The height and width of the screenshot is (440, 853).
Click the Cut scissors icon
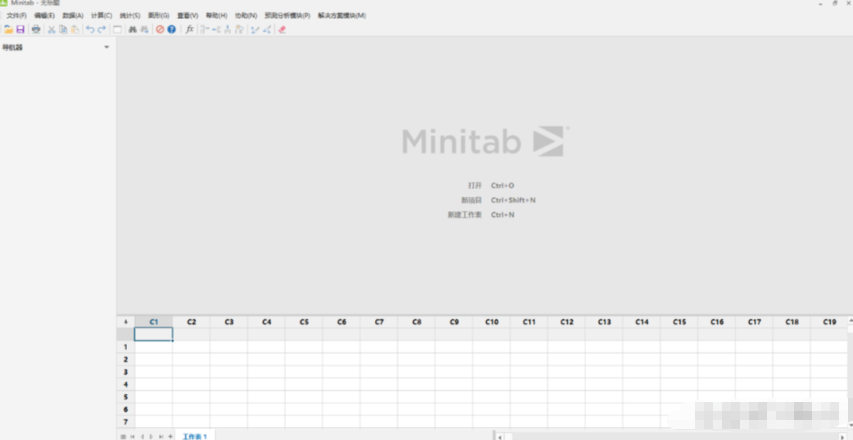52,29
